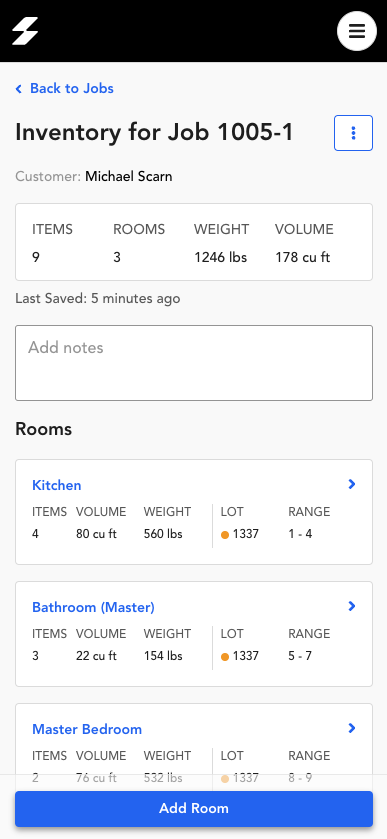Click the Bathroom (Master) orange lot dot
This screenshot has width=387, height=839.
pos(225,657)
